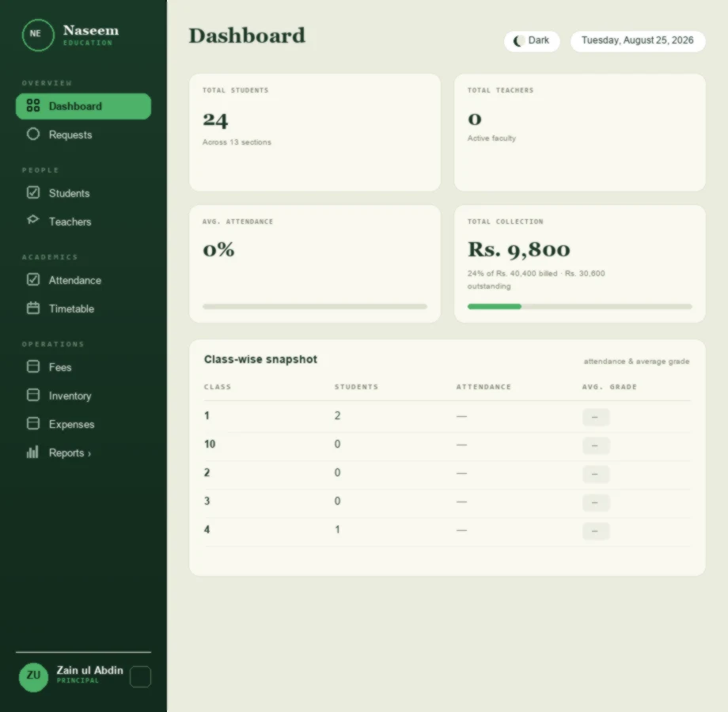Open the Expenses page
Image resolution: width=728 pixels, height=712 pixels.
point(83,424)
